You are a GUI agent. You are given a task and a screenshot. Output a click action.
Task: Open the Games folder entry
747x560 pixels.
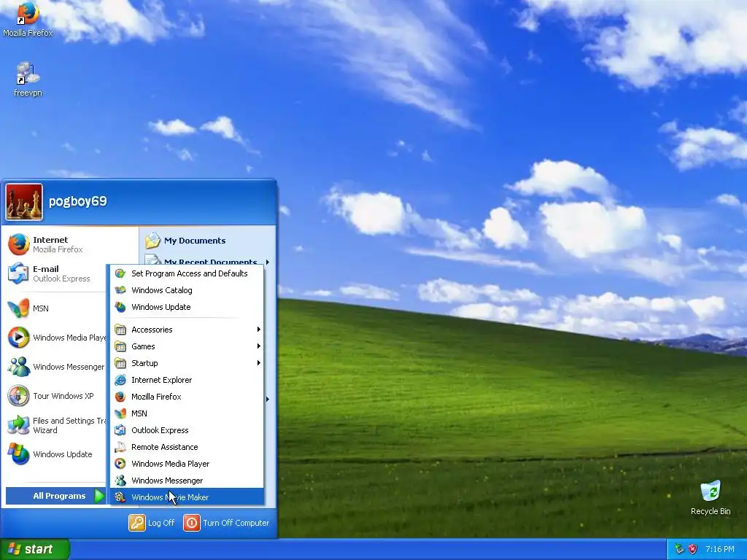point(187,346)
